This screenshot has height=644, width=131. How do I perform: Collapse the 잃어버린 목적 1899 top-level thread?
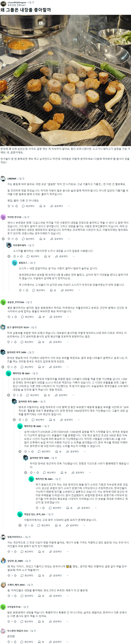(3, 367)
